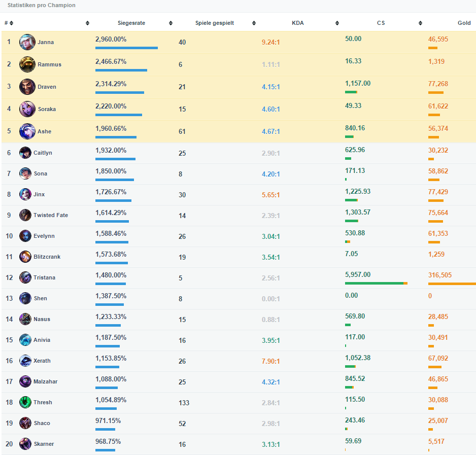The image size is (476, 455).
Task: Click Rammus champion portrait icon
Action: pos(27,64)
